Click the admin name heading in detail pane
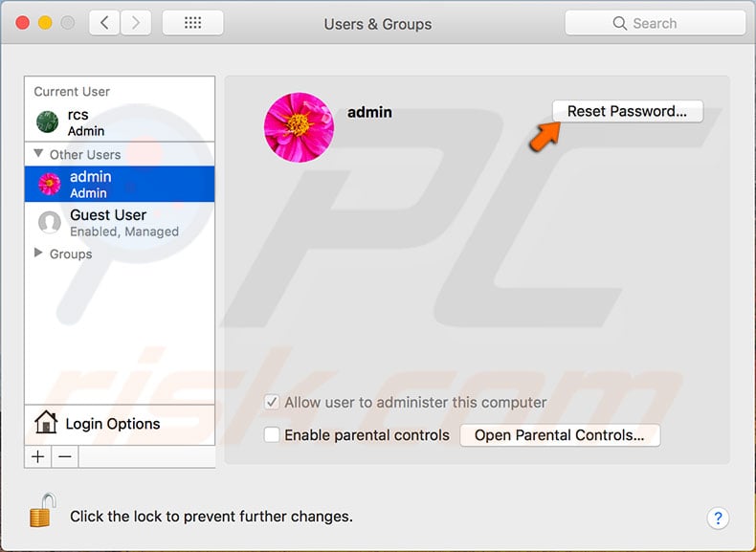 [369, 112]
